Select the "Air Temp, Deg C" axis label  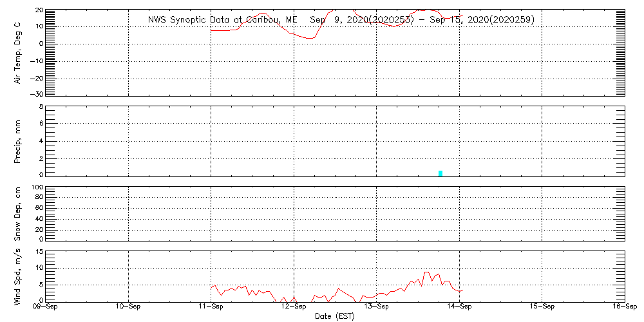point(18,52)
